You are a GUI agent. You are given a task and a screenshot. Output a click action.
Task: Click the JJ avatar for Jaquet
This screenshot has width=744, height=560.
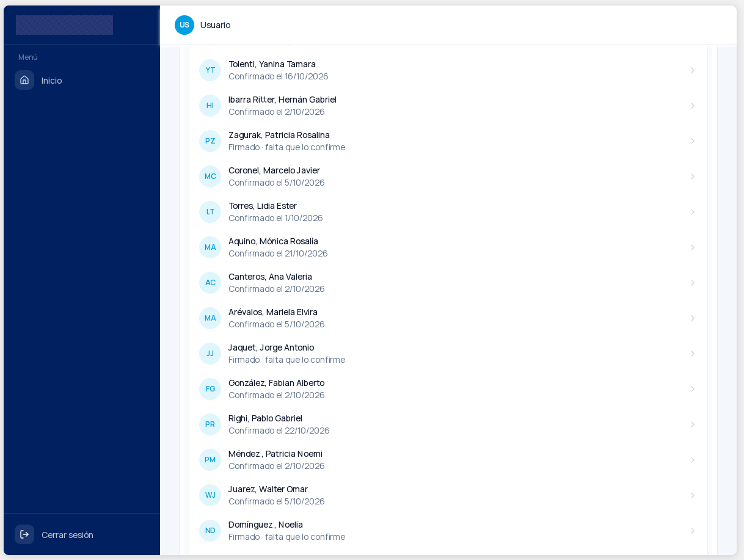tap(210, 354)
